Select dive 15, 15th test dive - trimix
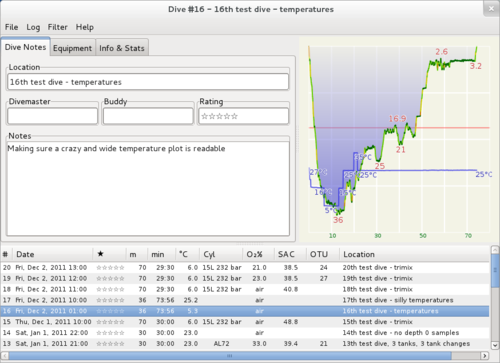 pyautogui.click(x=245, y=322)
